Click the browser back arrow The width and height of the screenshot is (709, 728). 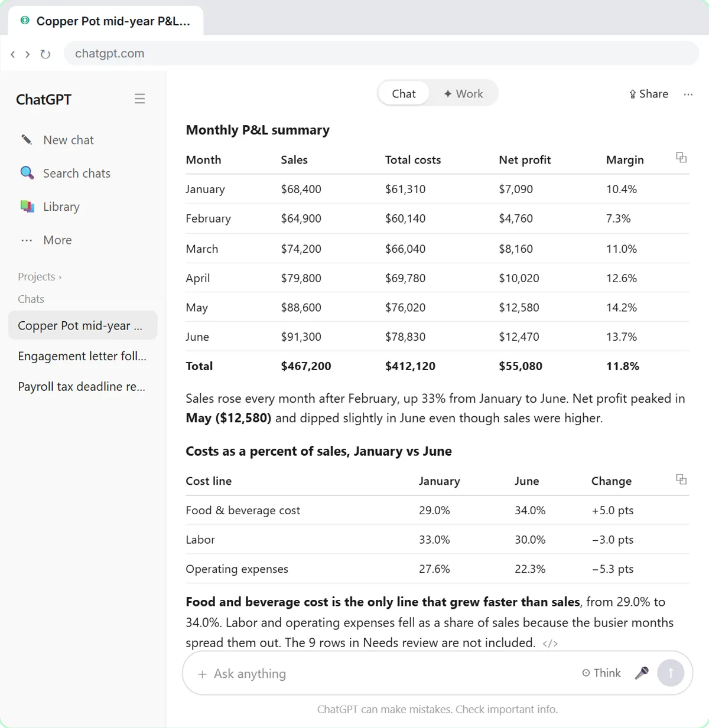pos(13,54)
